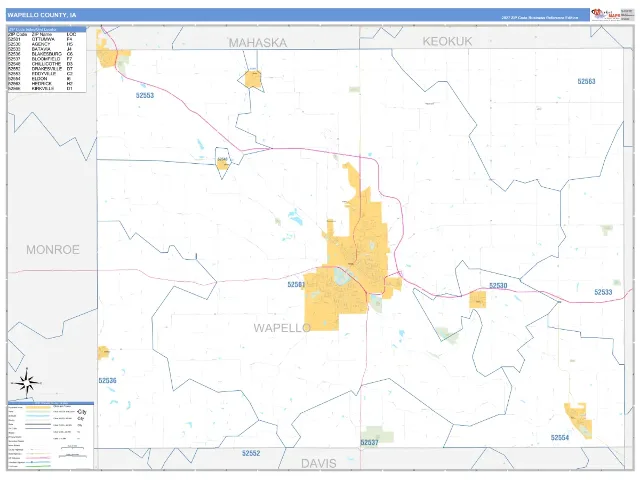Select the 52554 ZIP code label
Viewport: 640px width, 480px height.
tap(560, 438)
